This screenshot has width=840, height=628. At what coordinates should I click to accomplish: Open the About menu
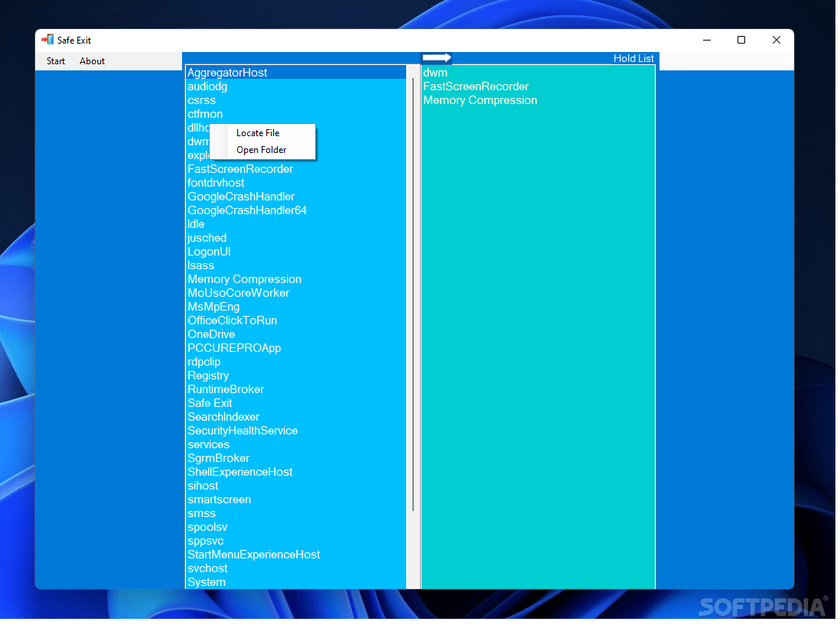coord(92,61)
